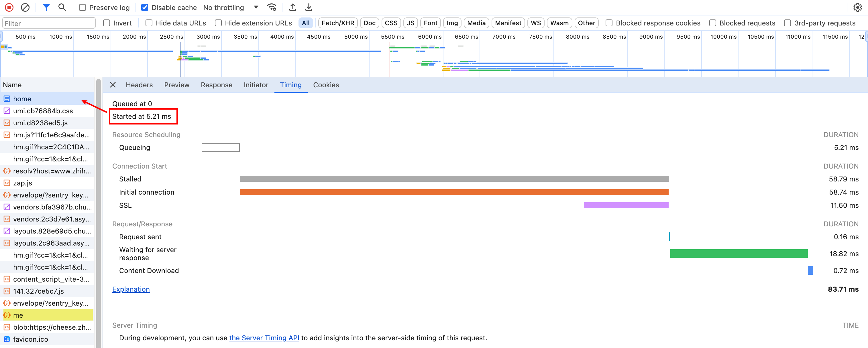Open Network settings gear
This screenshot has width=868, height=348.
(x=857, y=7)
